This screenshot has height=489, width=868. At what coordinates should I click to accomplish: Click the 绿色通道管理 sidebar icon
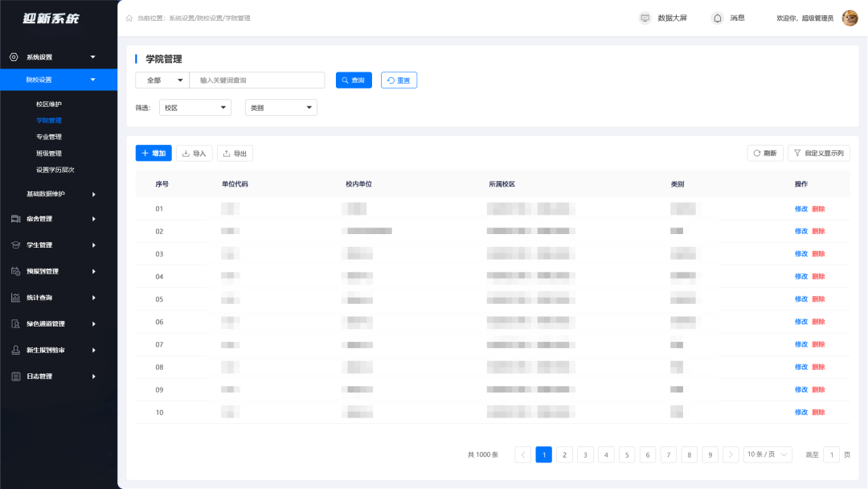click(x=15, y=323)
